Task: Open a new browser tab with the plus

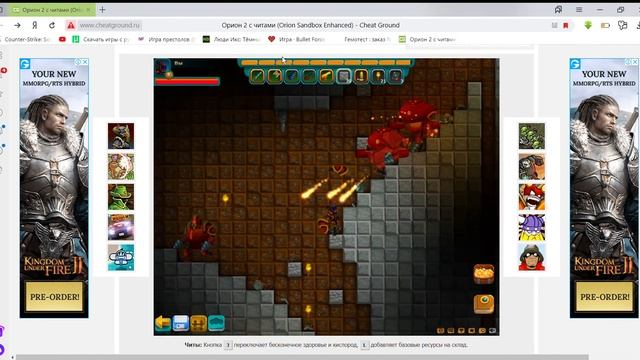Action: click(102, 9)
